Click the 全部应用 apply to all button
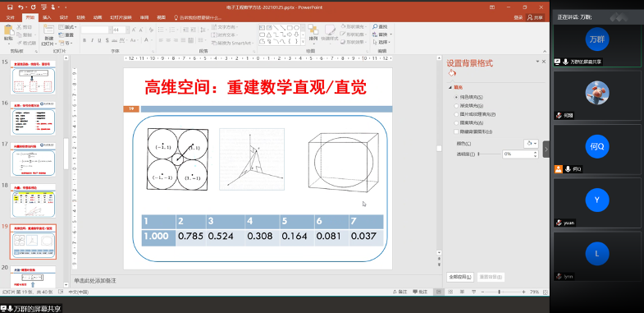The image size is (644, 313). (460, 277)
